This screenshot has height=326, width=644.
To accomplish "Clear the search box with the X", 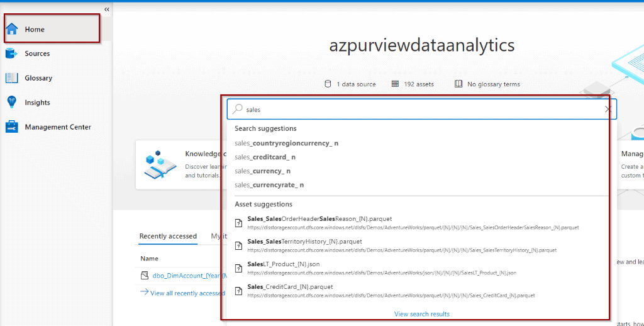I will pyautogui.click(x=608, y=109).
